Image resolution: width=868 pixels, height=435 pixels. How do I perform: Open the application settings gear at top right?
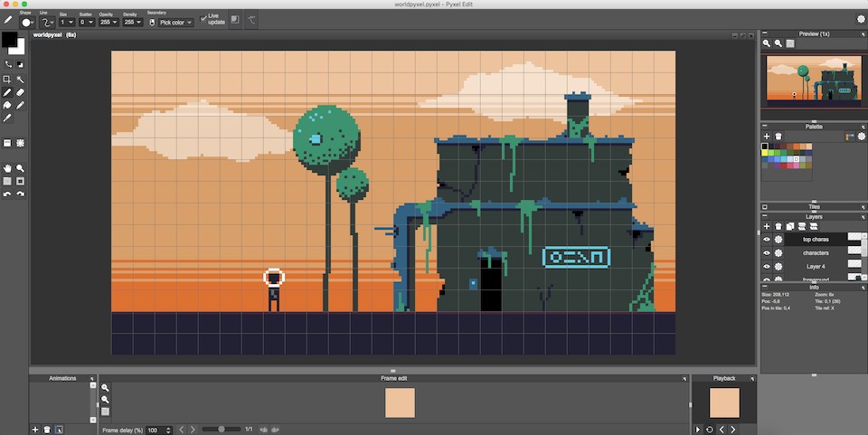tap(861, 19)
